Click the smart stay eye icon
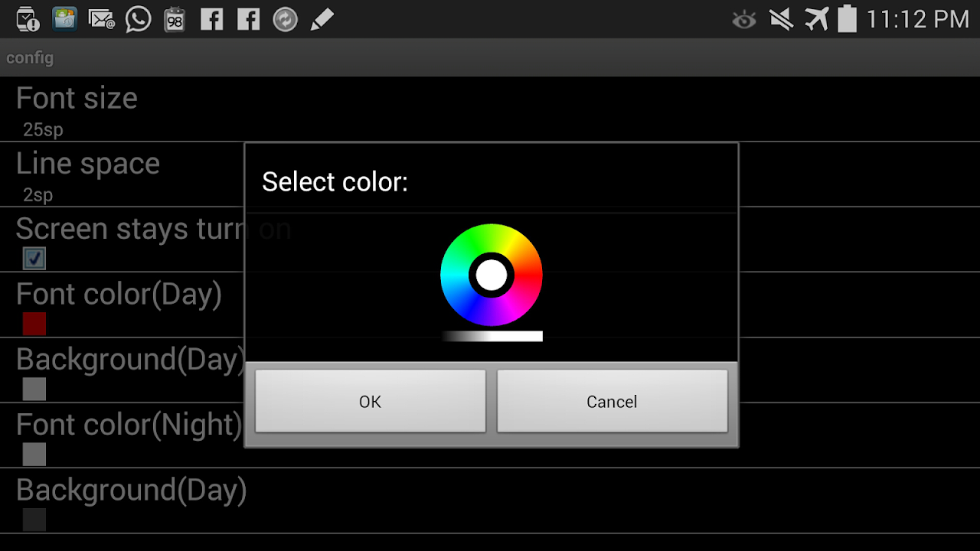The width and height of the screenshot is (980, 551). click(x=743, y=20)
